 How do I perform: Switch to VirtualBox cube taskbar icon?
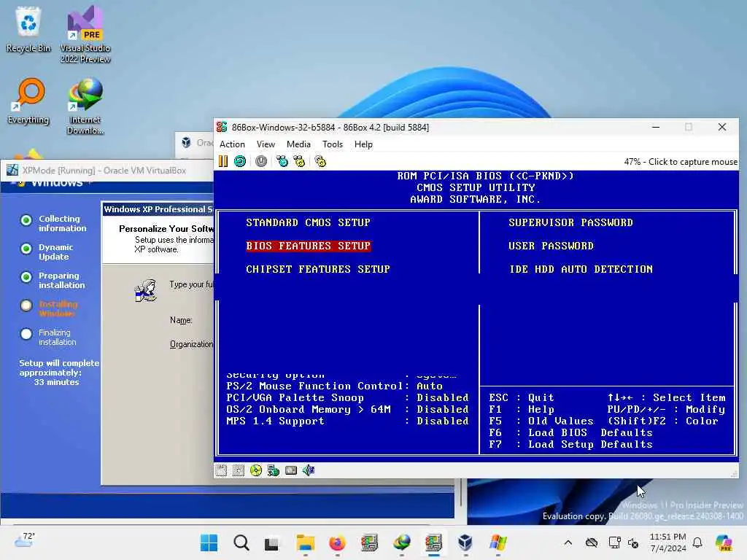tap(465, 542)
